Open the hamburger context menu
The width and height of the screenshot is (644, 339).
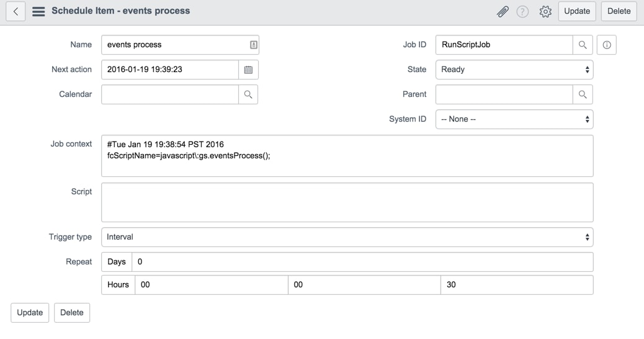[x=38, y=11]
